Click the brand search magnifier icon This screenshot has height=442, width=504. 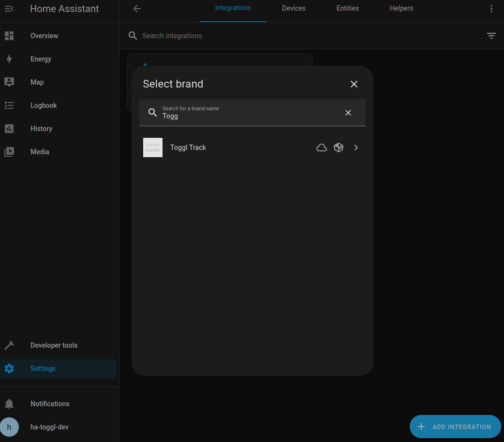point(152,113)
